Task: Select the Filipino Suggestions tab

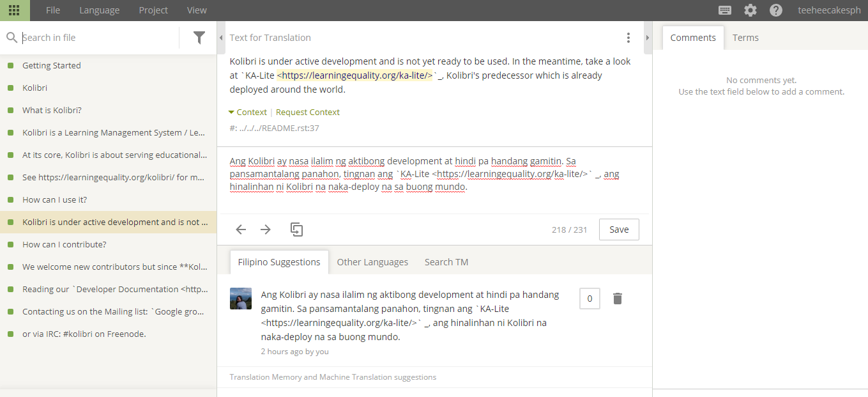Action: click(279, 262)
